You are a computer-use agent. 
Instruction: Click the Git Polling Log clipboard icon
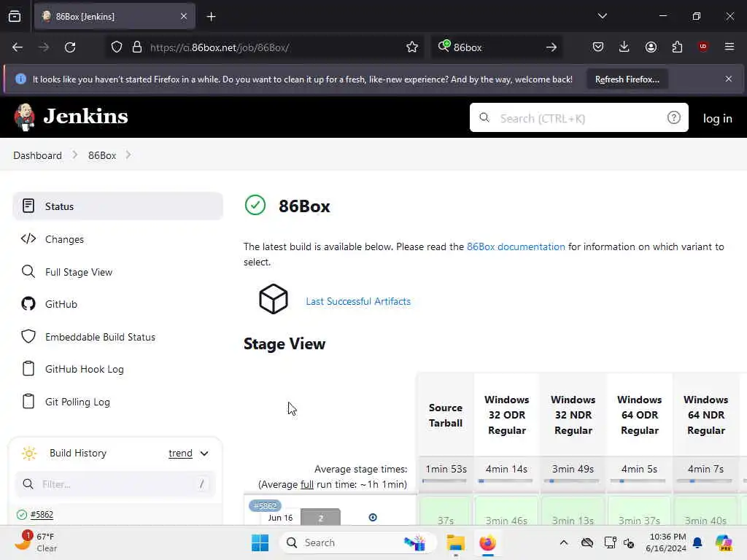[x=28, y=402]
